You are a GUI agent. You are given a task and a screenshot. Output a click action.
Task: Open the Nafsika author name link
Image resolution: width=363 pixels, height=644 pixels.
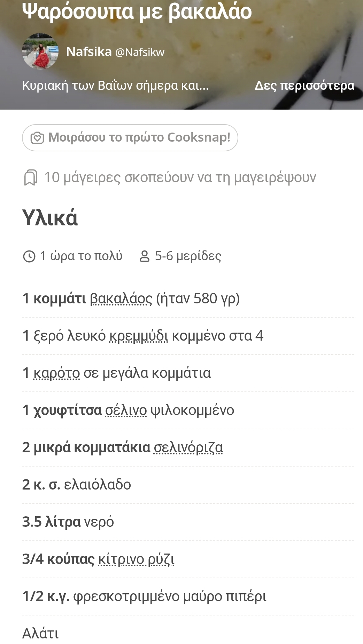pos(89,52)
